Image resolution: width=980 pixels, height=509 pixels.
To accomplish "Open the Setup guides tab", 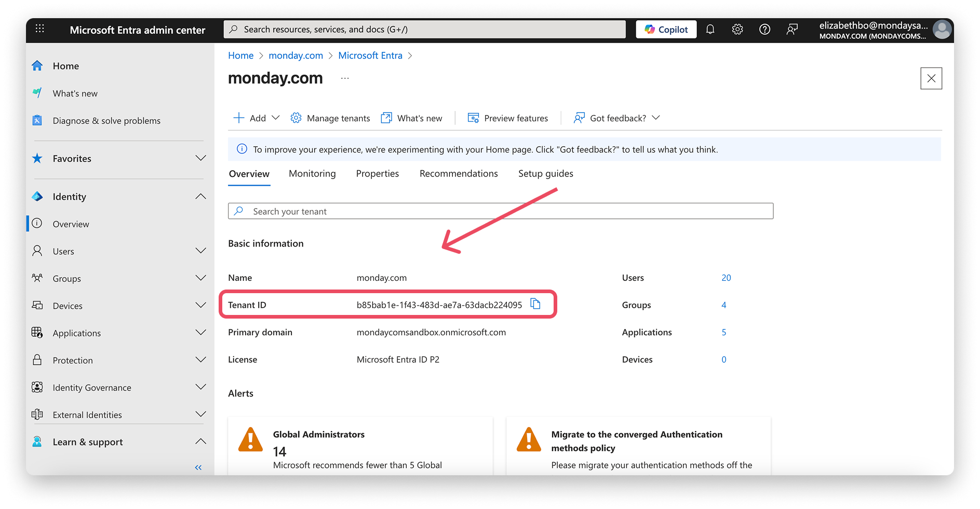I will coord(546,174).
